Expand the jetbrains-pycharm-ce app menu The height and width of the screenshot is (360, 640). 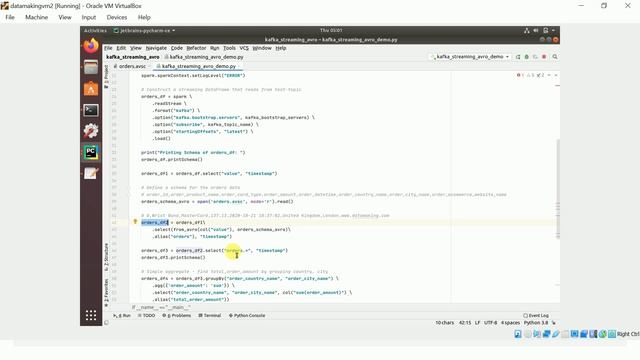click(x=144, y=30)
